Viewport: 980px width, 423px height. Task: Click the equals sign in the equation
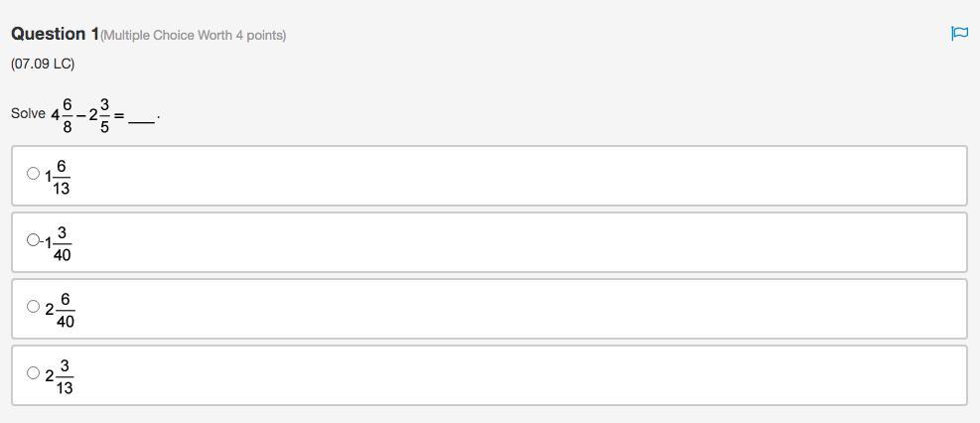118,115
